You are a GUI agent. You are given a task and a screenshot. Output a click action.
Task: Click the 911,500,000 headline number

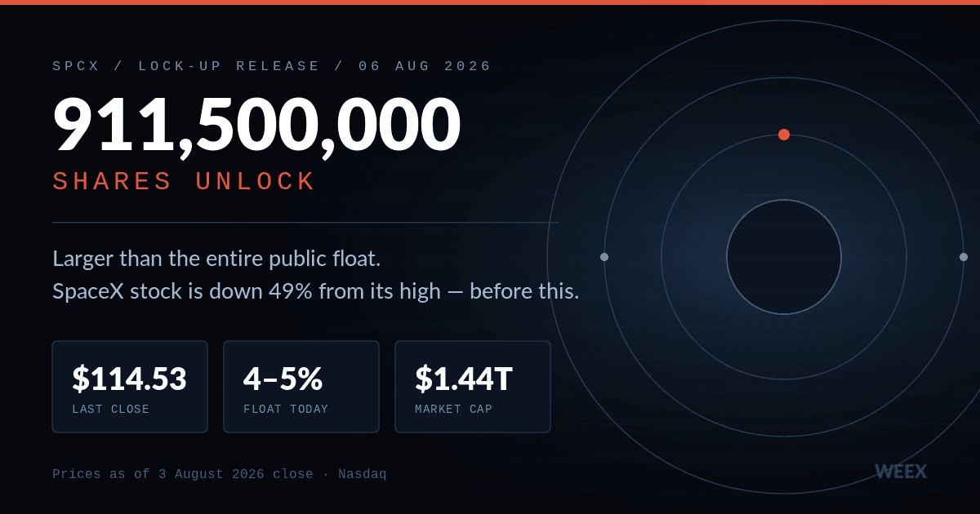coord(256,126)
